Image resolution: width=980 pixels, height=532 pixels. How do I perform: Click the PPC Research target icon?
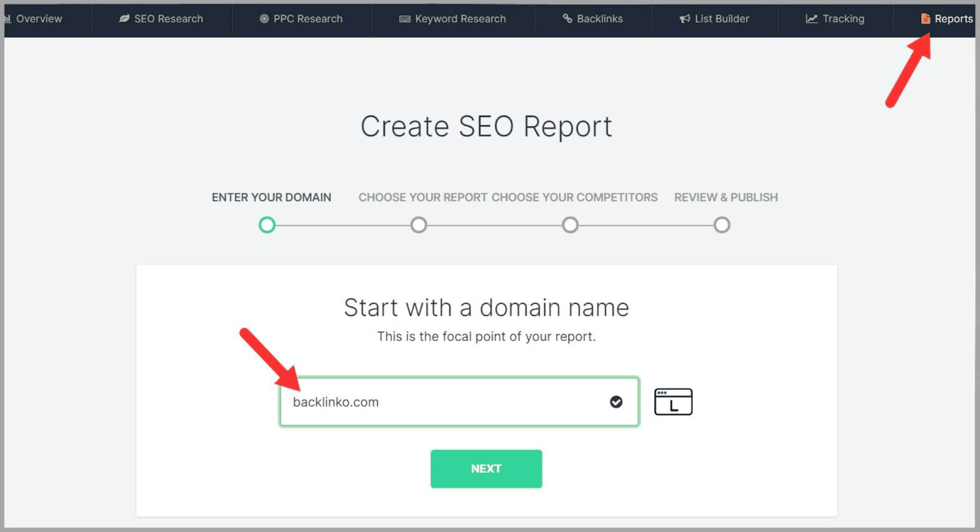tap(264, 19)
